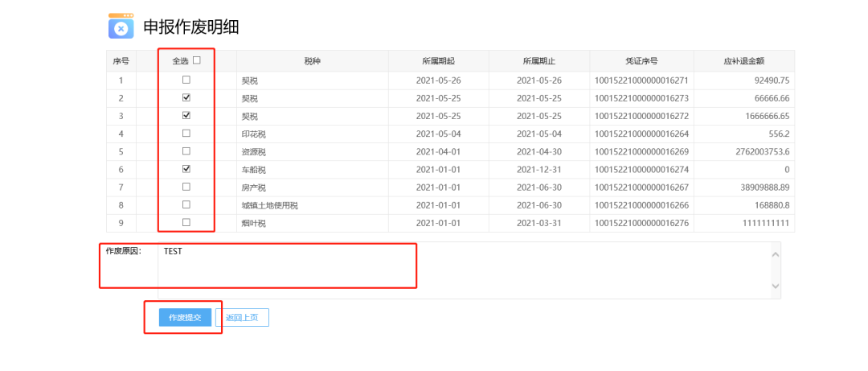
Task: Click the 2021-04-30 end date cell
Action: pos(539,151)
